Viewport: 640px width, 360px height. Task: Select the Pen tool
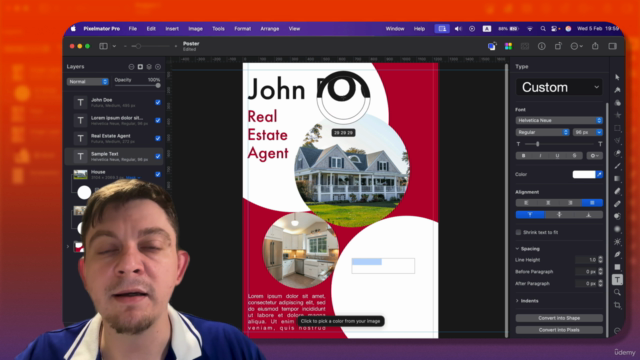617,254
